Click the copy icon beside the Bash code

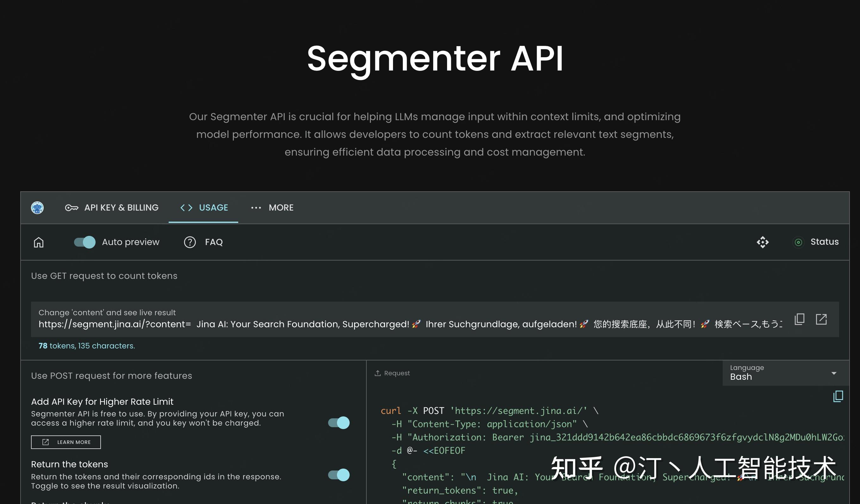[x=838, y=396]
